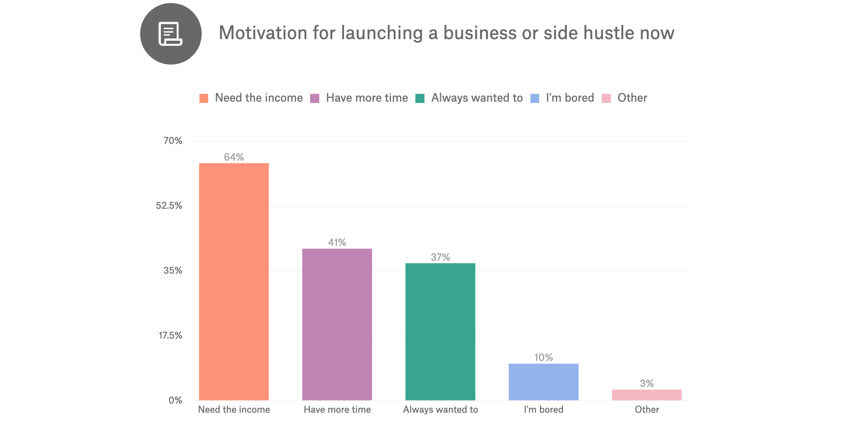
Task: Click the orange Need the income legend swatch
Action: (x=204, y=98)
